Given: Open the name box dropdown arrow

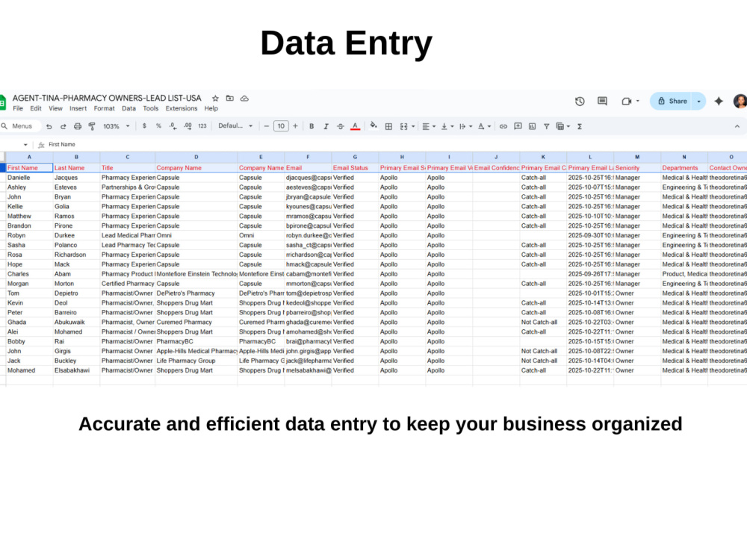Looking at the screenshot, I should click(x=25, y=145).
